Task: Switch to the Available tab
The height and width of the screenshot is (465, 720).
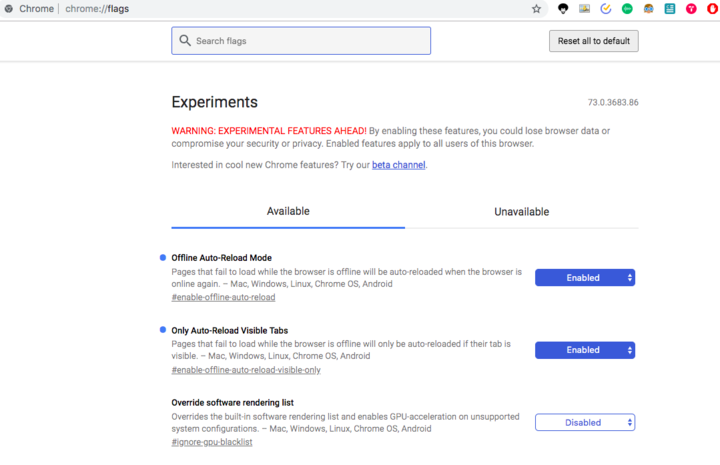Action: tap(288, 212)
